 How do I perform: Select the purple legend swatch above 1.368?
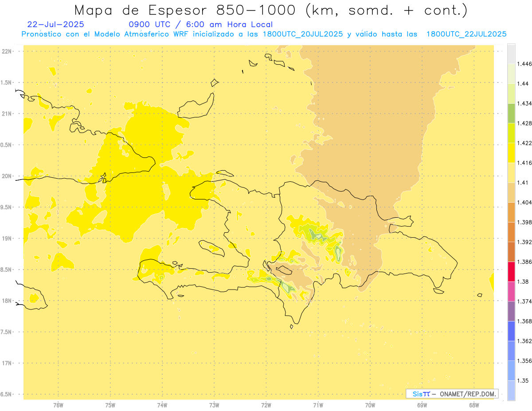point(511,311)
